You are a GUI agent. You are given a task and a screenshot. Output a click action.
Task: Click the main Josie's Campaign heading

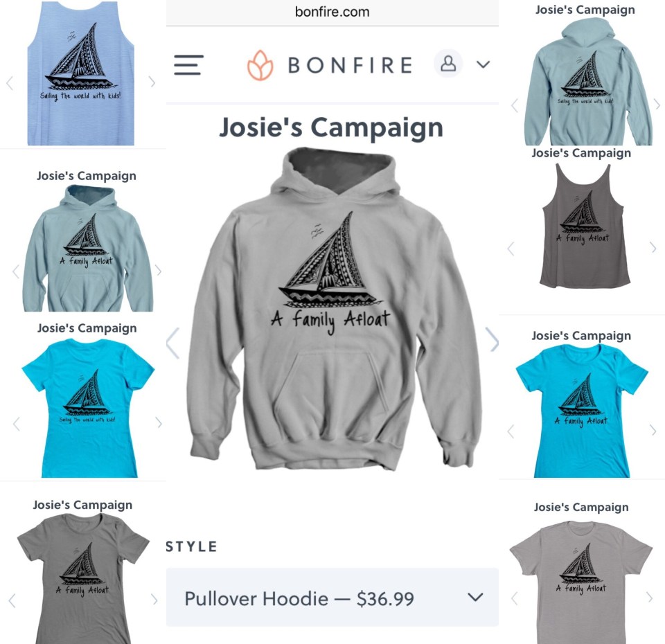pyautogui.click(x=331, y=127)
